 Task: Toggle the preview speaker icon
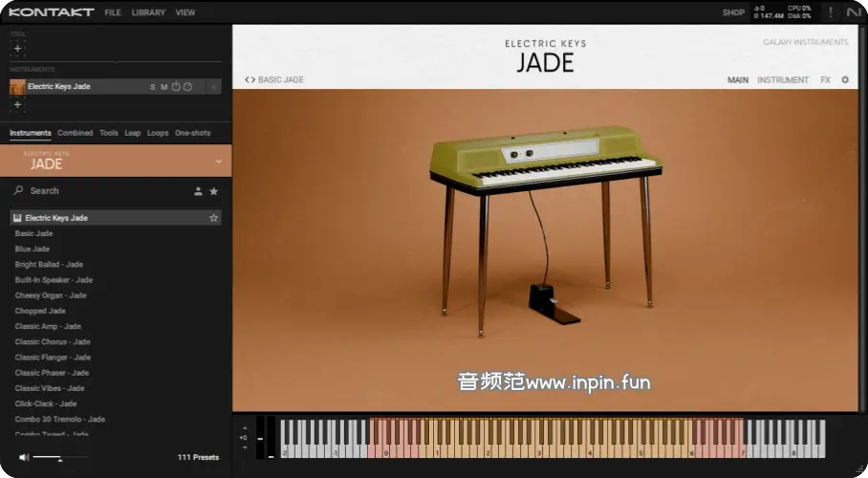pos(23,457)
